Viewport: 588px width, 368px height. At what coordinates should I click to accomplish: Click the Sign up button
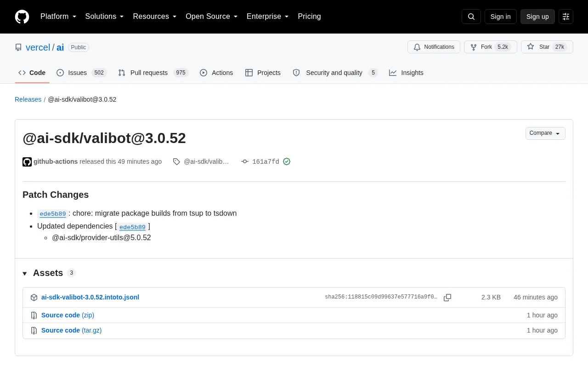[x=537, y=17]
